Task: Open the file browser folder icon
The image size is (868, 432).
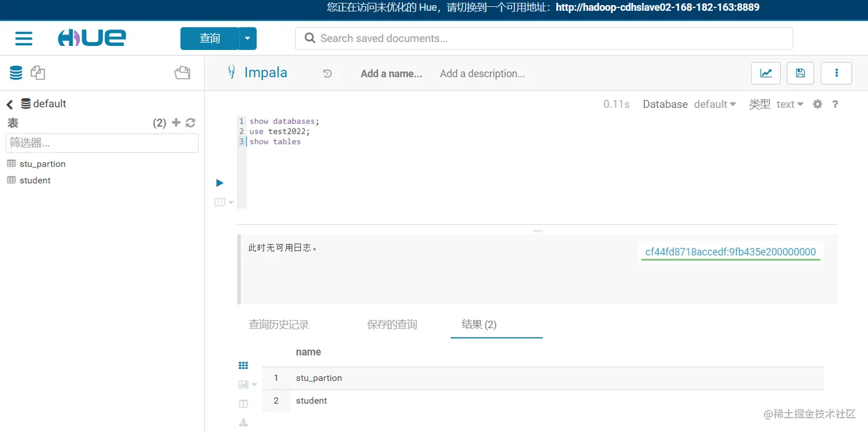Action: click(x=183, y=73)
